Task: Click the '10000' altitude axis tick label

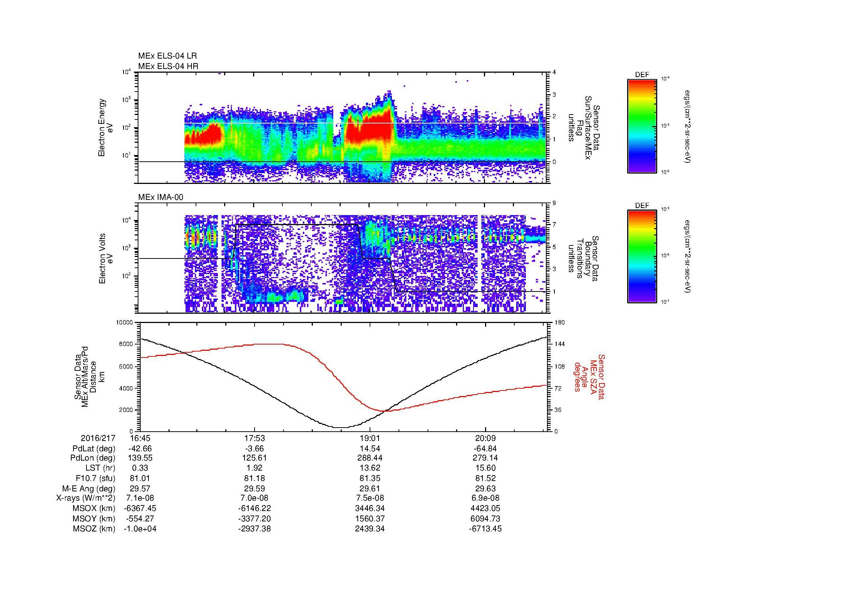Action: [125, 323]
